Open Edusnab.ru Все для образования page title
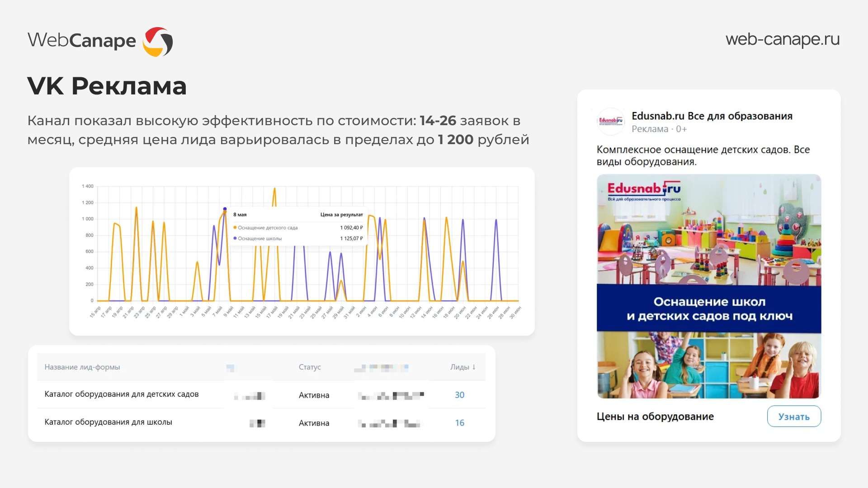 pyautogui.click(x=712, y=116)
